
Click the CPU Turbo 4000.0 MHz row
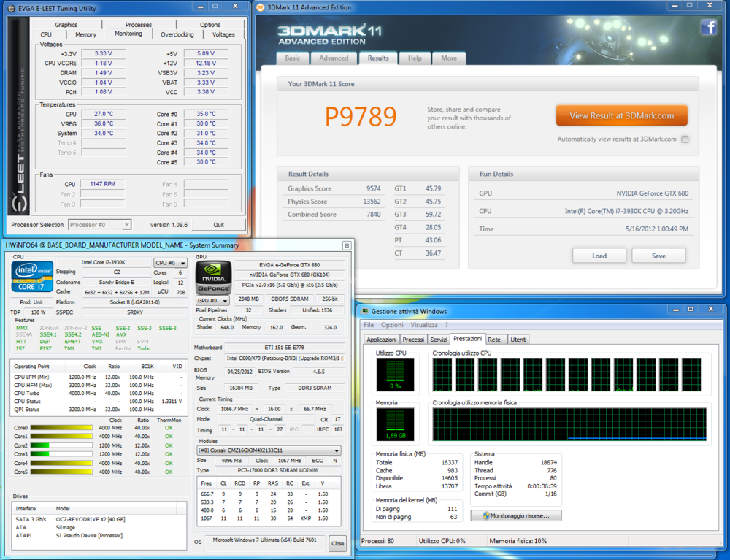[x=98, y=394]
